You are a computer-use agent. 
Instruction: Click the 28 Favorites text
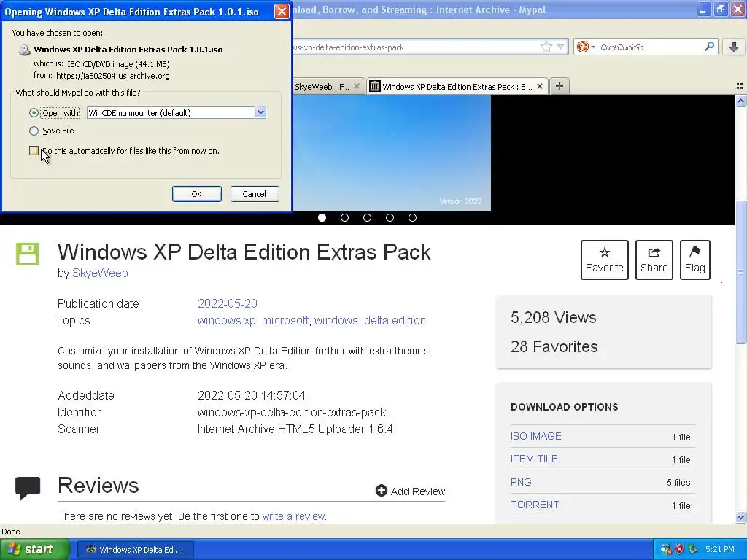click(x=554, y=346)
